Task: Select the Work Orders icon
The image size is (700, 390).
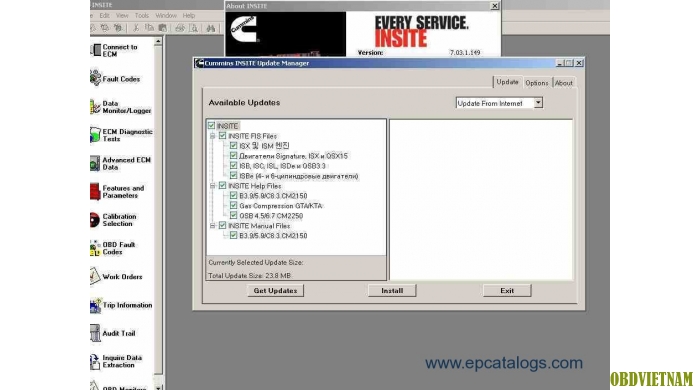Action: click(95, 276)
